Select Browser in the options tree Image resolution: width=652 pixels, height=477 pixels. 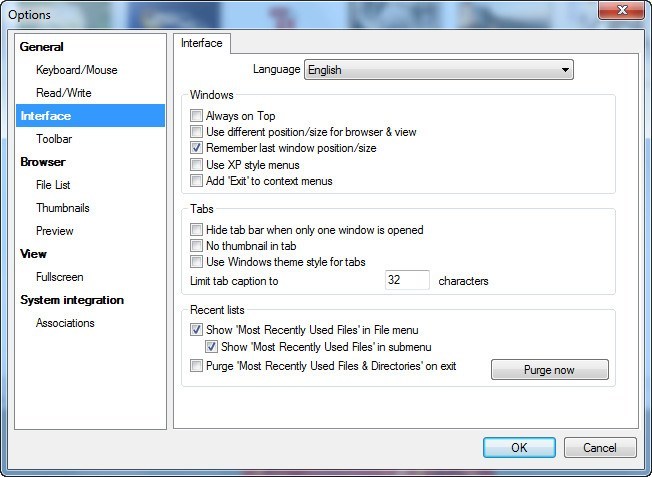click(43, 162)
